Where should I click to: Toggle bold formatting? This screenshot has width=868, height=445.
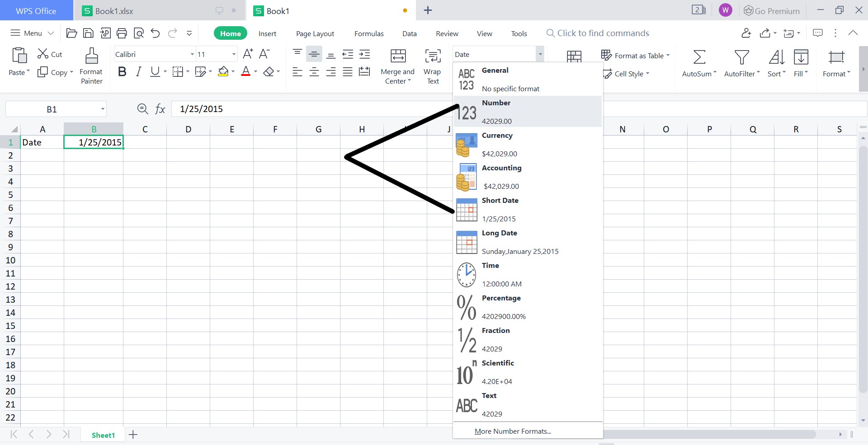(122, 71)
